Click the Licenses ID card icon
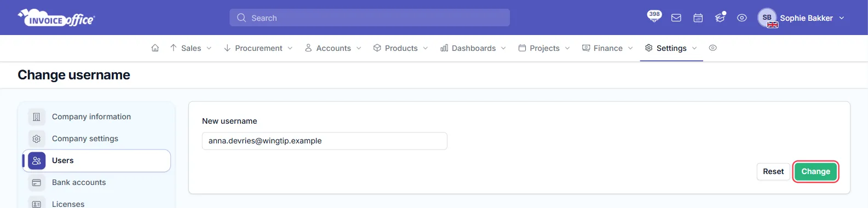The image size is (868, 208). pyautogui.click(x=37, y=204)
